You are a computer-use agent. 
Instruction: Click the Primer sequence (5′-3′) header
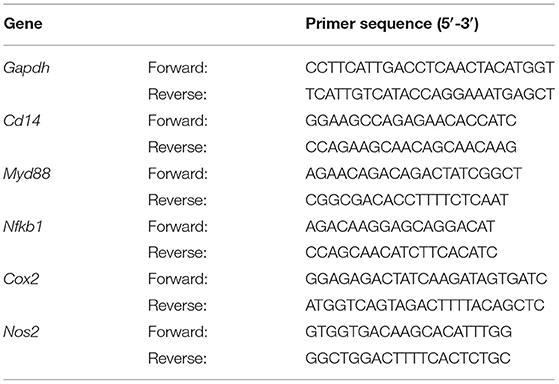pos(392,24)
